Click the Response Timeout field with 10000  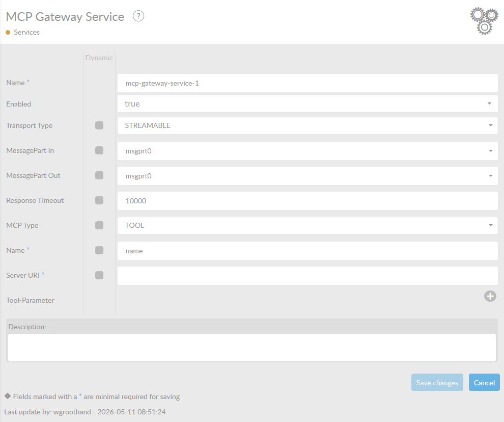307,201
